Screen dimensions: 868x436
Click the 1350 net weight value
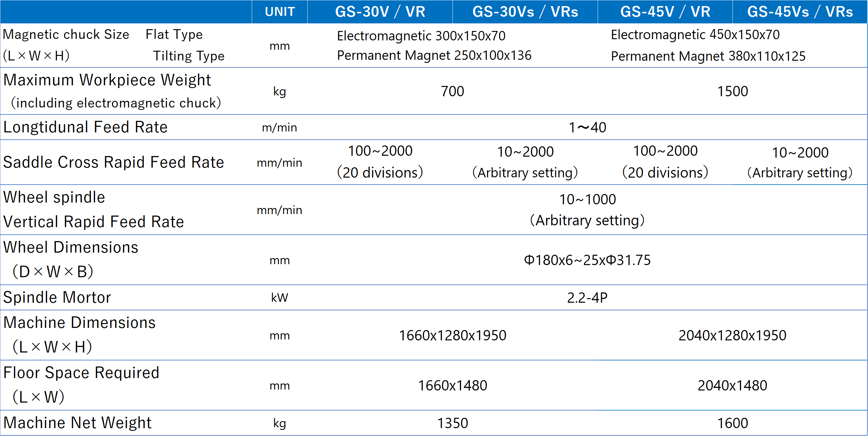click(453, 423)
